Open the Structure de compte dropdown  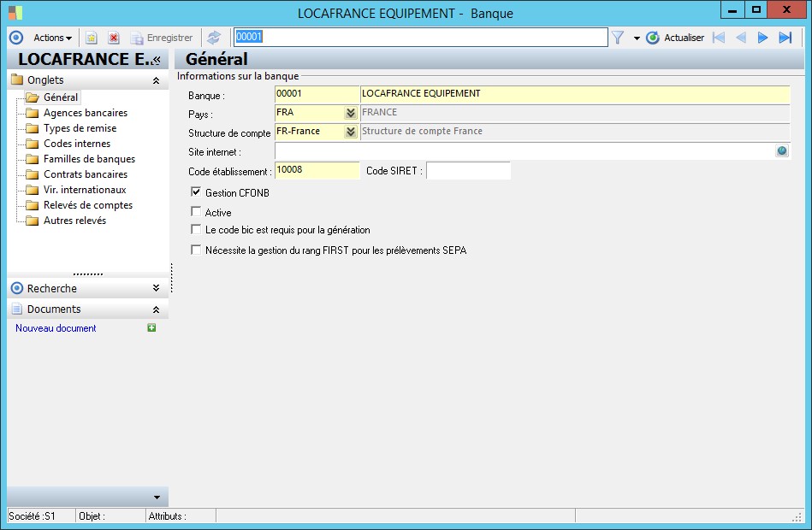coord(351,132)
